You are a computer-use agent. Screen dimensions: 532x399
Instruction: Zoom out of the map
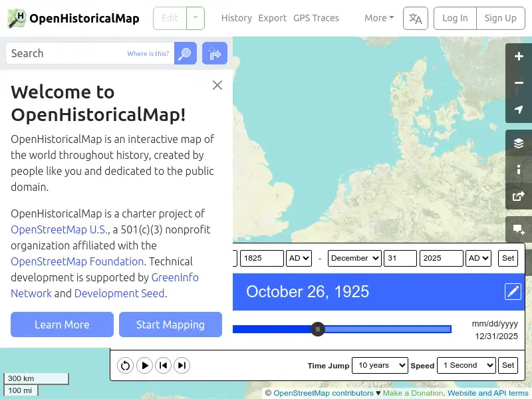click(x=518, y=83)
